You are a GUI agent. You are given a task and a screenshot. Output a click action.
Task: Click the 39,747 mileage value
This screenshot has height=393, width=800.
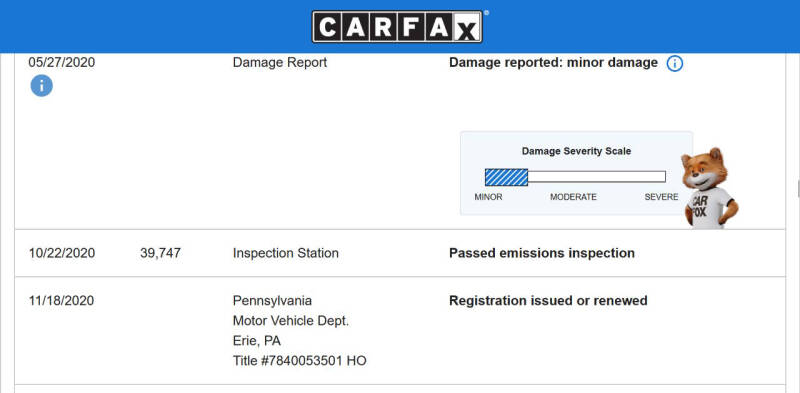[160, 253]
